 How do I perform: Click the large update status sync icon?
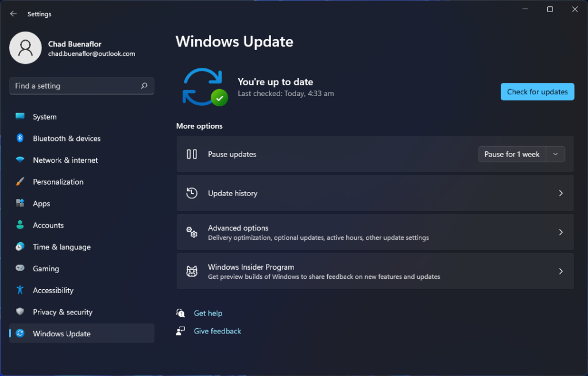click(x=204, y=87)
